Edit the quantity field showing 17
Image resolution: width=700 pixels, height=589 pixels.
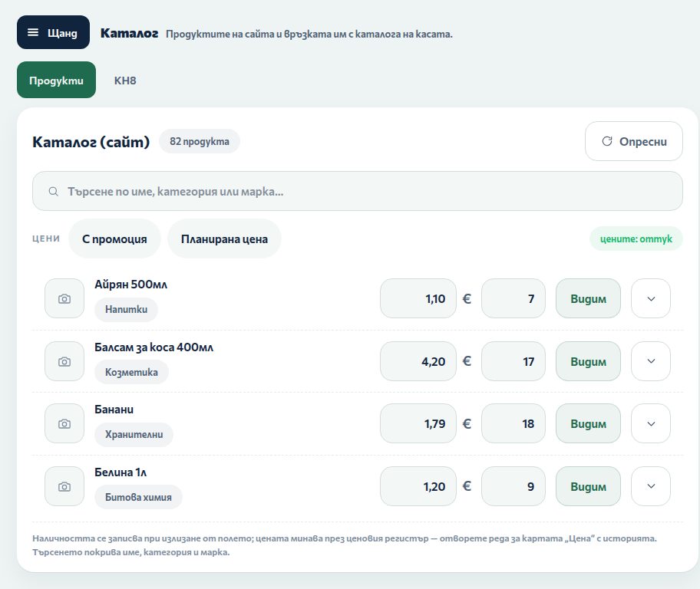[513, 361]
